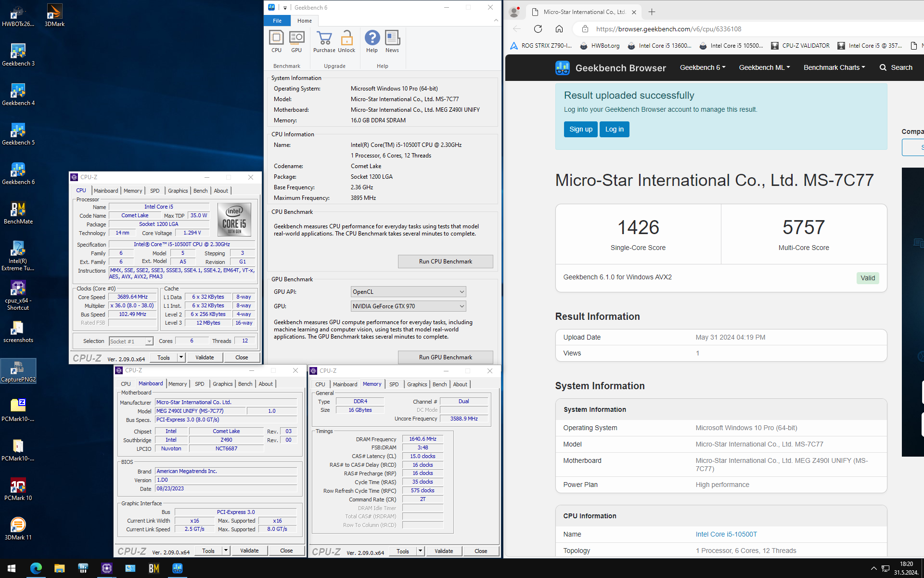Open the Intel Core i5-10500T link
The height and width of the screenshot is (578, 924).
[726, 534]
